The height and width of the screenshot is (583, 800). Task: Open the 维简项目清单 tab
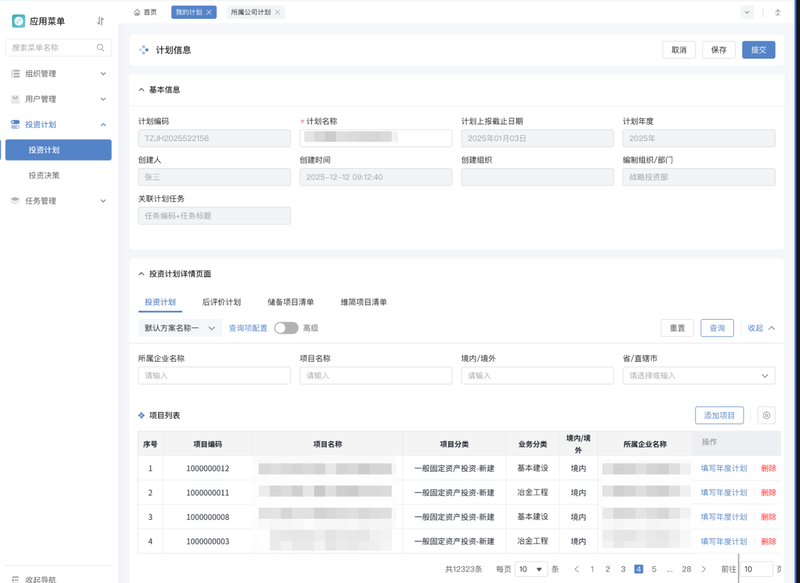click(364, 302)
